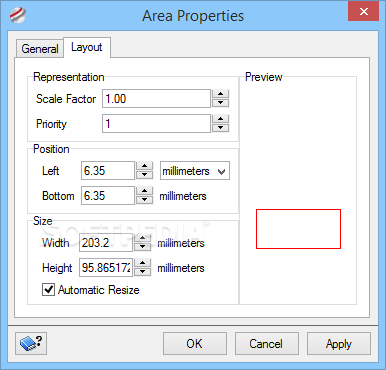Click the application icon in title bar
The image size is (386, 370).
(x=18, y=15)
